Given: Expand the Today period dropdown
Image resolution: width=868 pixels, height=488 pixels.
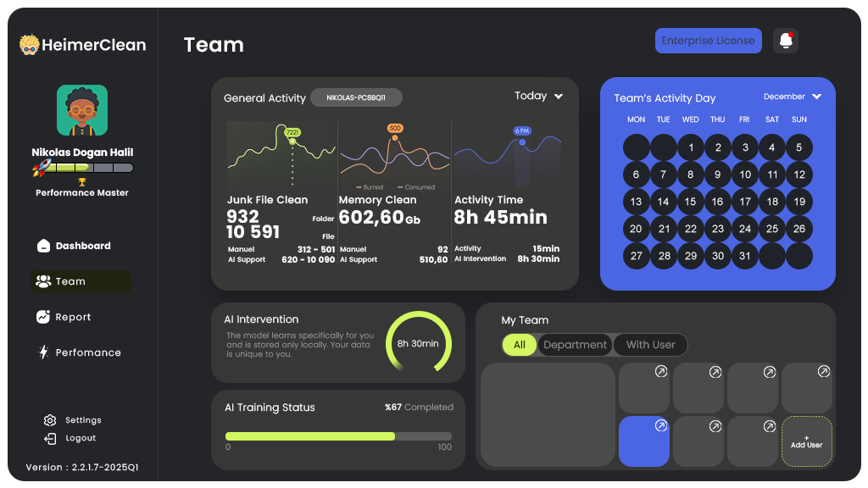Looking at the screenshot, I should [538, 96].
